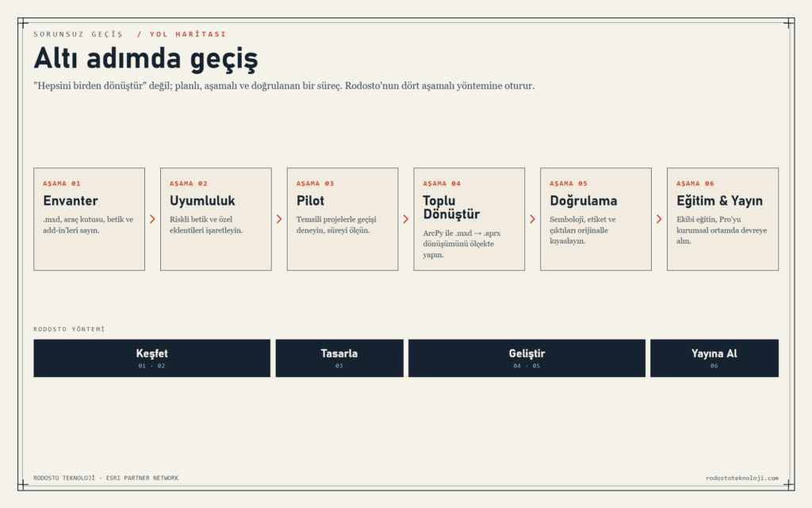The height and width of the screenshot is (508, 812).
Task: Click the chevron arrow after Toplu Dönüştür card
Action: (532, 219)
